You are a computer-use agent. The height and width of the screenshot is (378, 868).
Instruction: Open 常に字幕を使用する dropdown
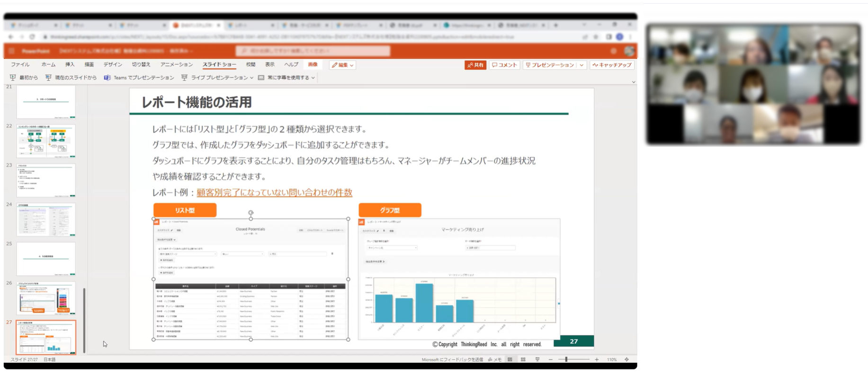click(286, 78)
